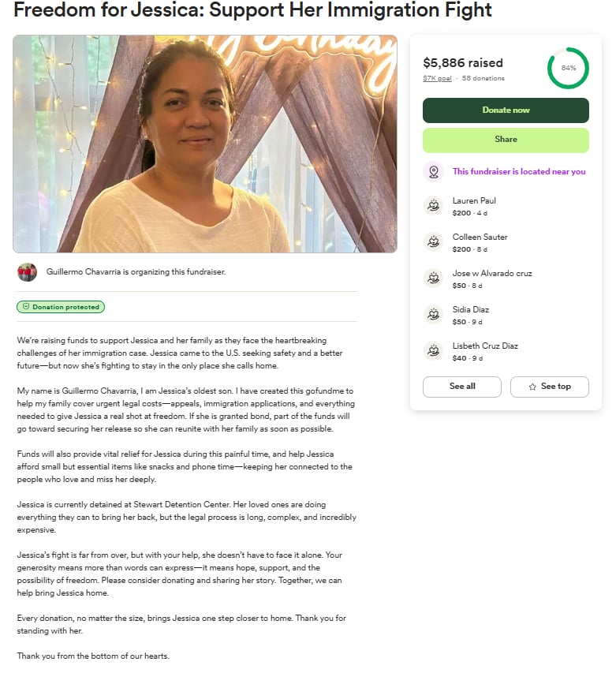The width and height of the screenshot is (616, 673).
Task: Open the See top donations list
Action: (550, 387)
